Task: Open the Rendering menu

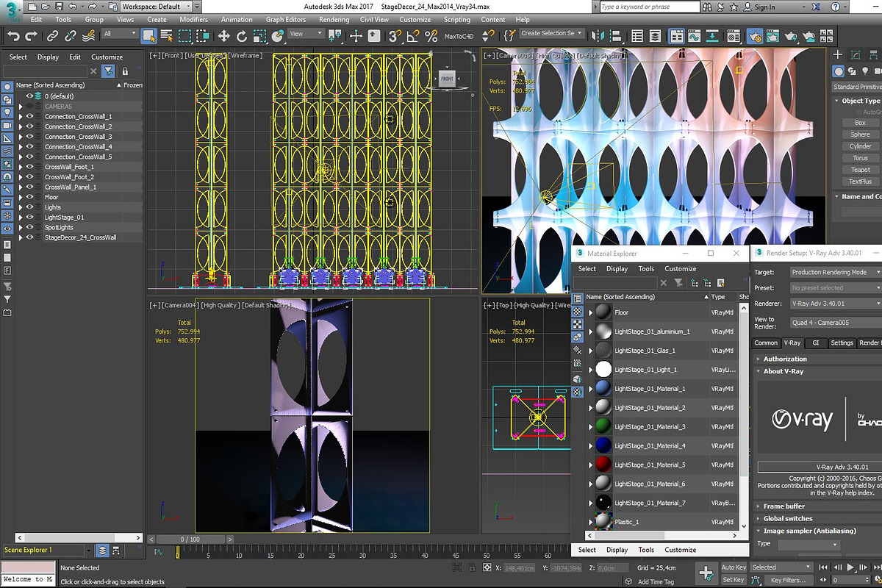Action: [334, 20]
